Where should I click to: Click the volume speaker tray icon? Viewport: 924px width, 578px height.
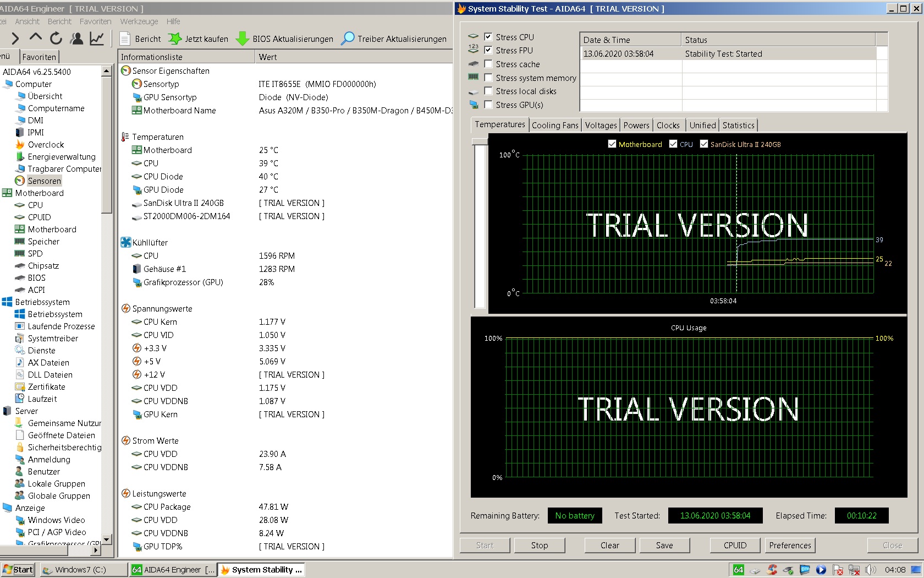click(871, 570)
